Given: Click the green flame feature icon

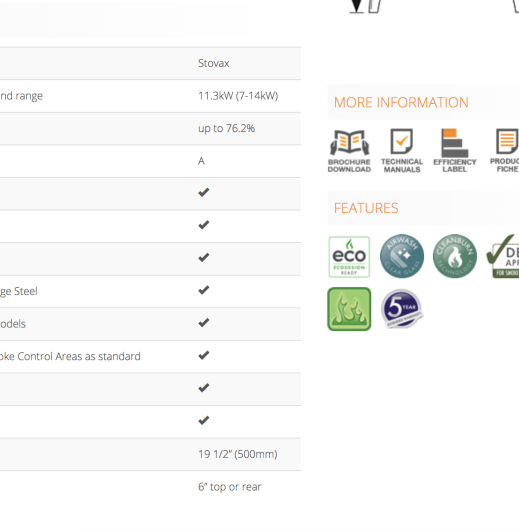Looking at the screenshot, I should [349, 309].
